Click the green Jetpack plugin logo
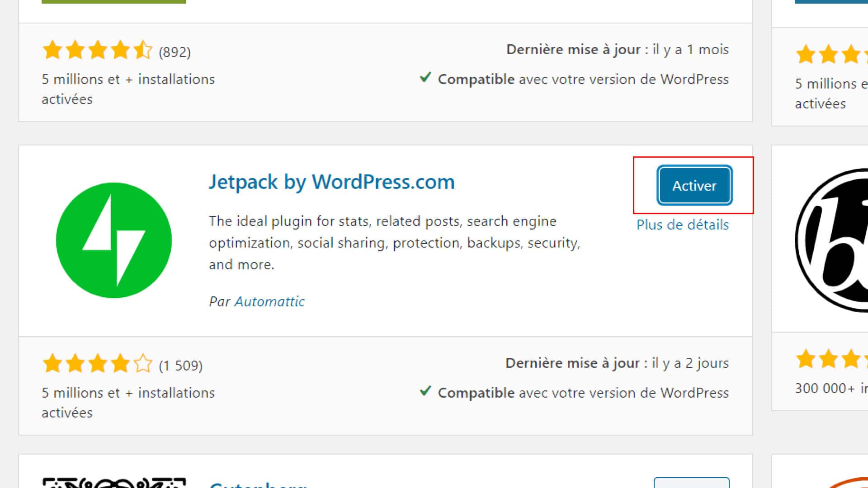 tap(114, 240)
